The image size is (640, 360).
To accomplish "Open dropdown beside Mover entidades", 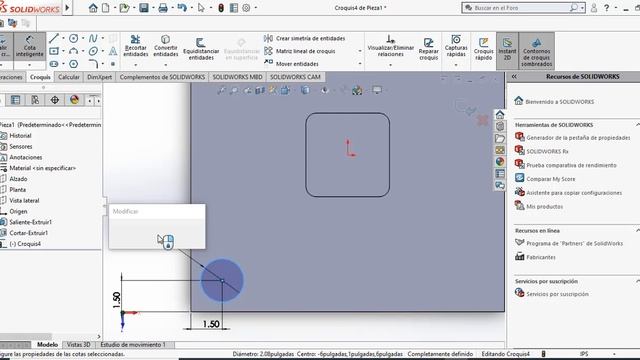I will pos(360,64).
